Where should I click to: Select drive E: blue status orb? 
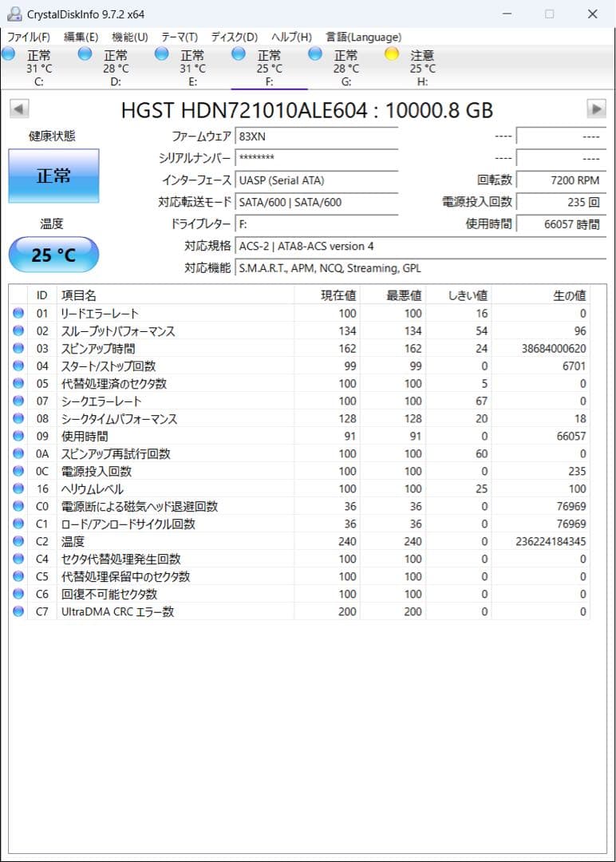tap(161, 54)
